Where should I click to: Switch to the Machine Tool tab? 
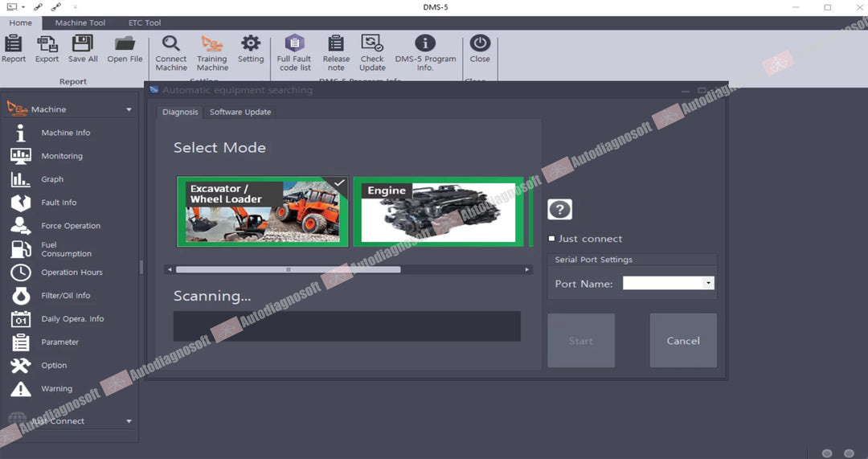(x=80, y=23)
